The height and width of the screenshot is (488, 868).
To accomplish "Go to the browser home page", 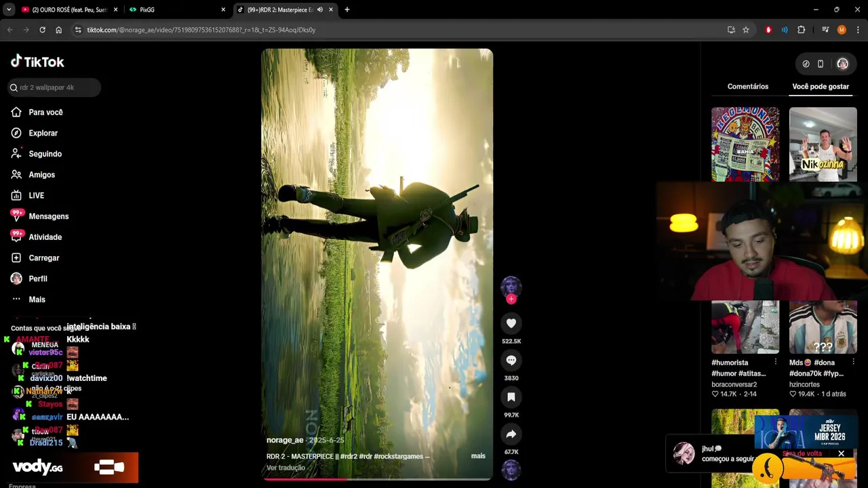I will (x=58, y=30).
